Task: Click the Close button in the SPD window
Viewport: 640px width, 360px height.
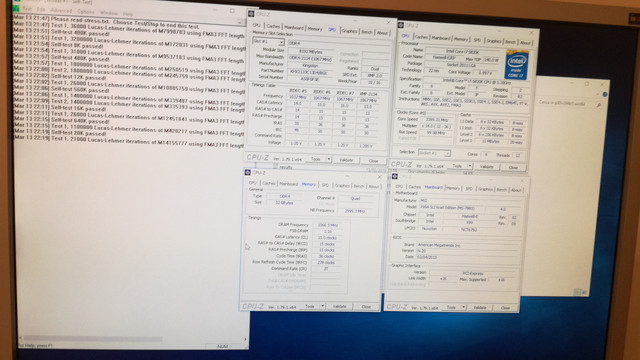Action: click(373, 161)
